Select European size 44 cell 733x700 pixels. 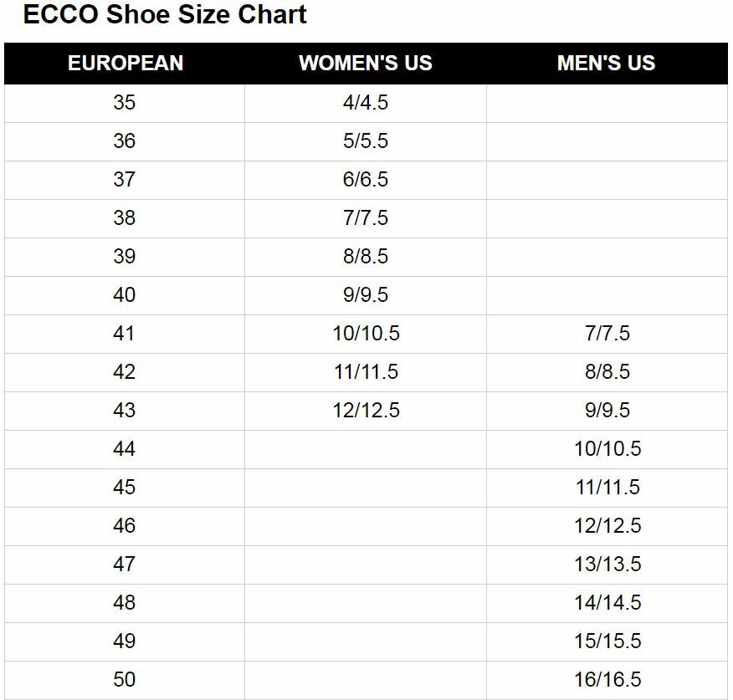[125, 449]
